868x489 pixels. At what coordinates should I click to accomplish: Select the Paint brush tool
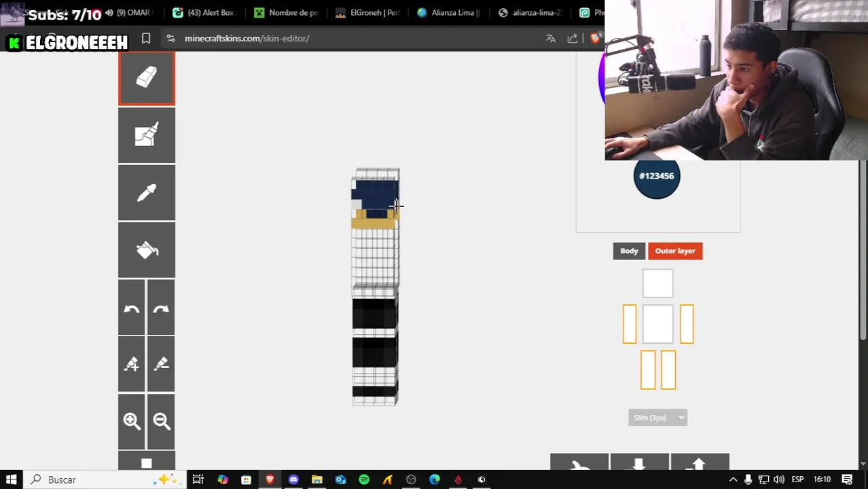coord(147,136)
